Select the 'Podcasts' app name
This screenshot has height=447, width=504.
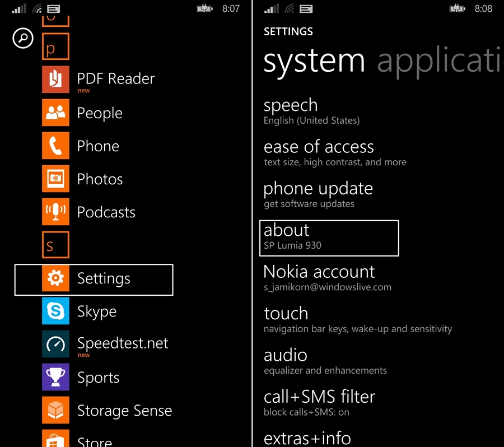point(106,212)
